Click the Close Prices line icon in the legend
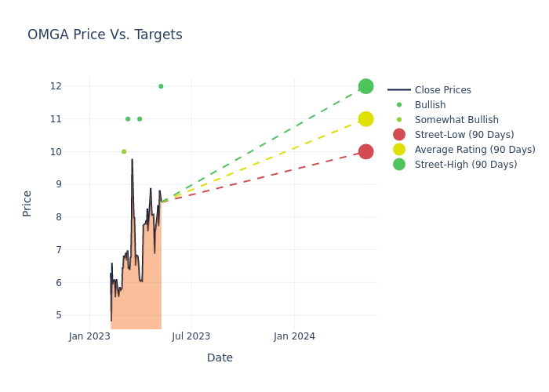Viewport: 549px width, 392px height. [399, 90]
